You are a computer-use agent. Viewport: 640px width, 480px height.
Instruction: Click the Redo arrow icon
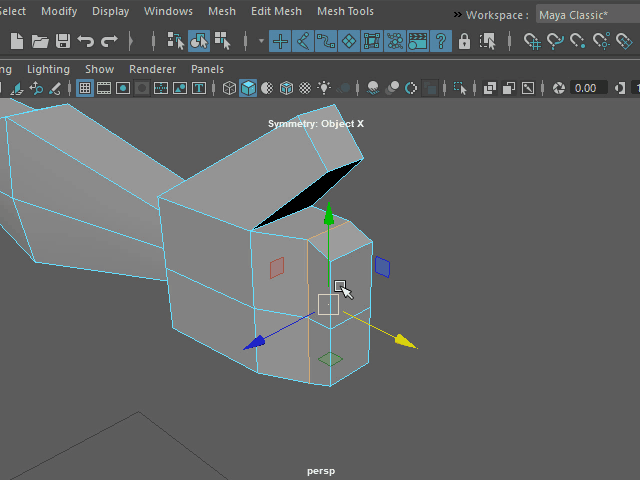(x=109, y=41)
